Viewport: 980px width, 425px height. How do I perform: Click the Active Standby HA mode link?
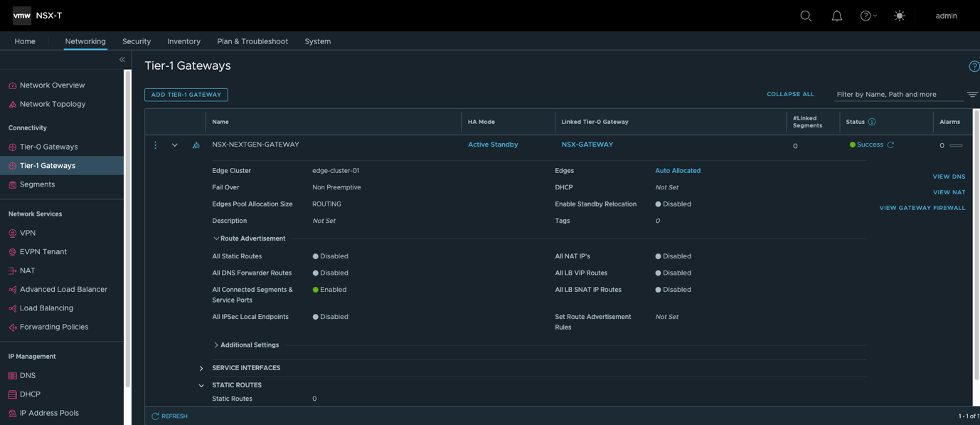(x=493, y=145)
